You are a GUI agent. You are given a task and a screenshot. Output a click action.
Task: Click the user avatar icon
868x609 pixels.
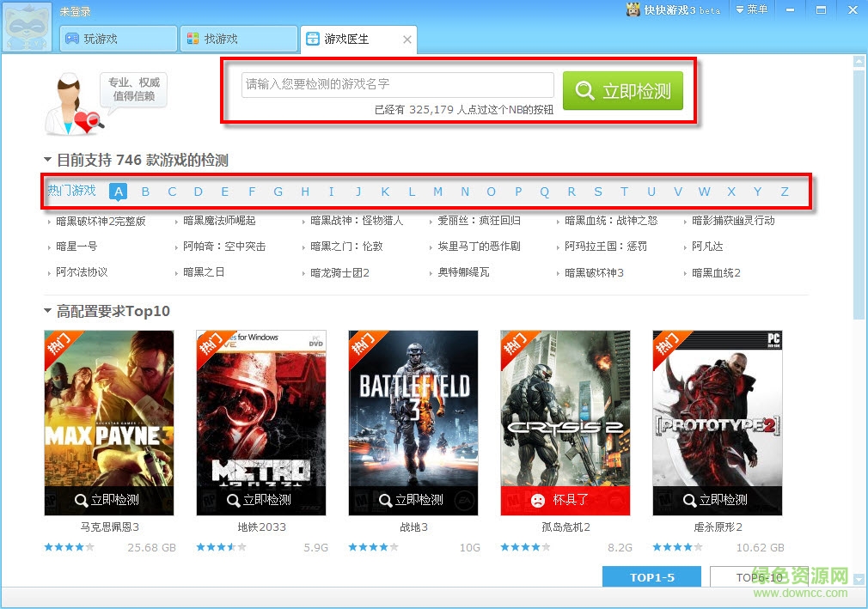coord(28,27)
